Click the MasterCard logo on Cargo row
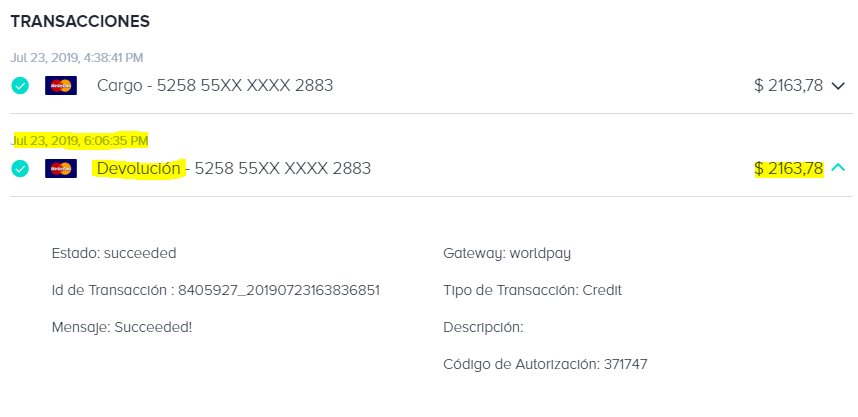Screen dimensions: 858x417 [x=61, y=85]
